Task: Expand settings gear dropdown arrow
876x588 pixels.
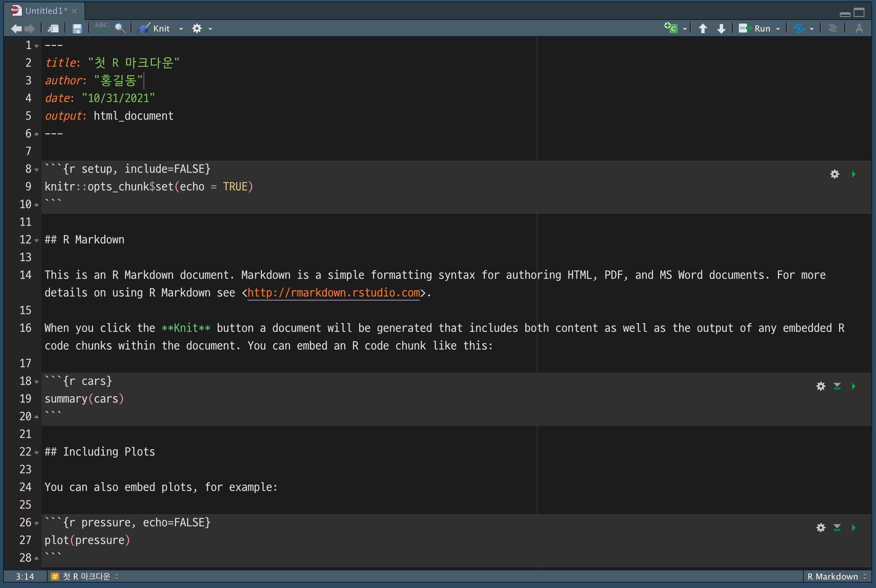Action: click(x=210, y=29)
